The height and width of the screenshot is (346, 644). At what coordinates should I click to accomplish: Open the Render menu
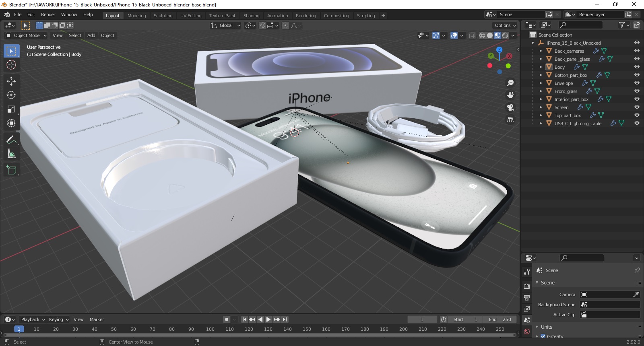48,14
